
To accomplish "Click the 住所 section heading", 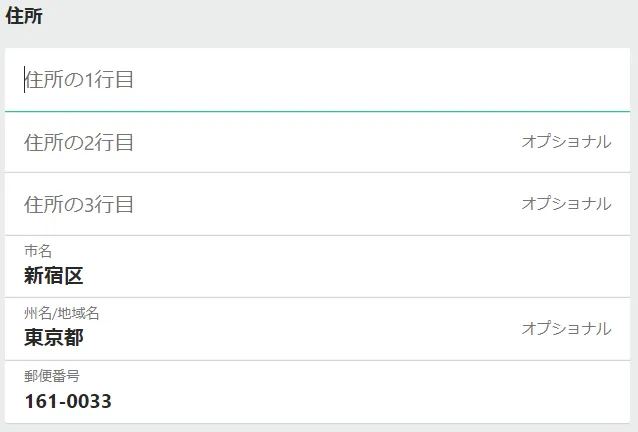I will (24, 17).
